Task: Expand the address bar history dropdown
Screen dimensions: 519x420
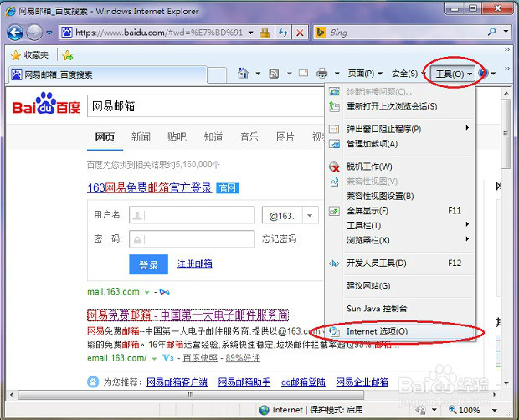Action: (x=251, y=33)
